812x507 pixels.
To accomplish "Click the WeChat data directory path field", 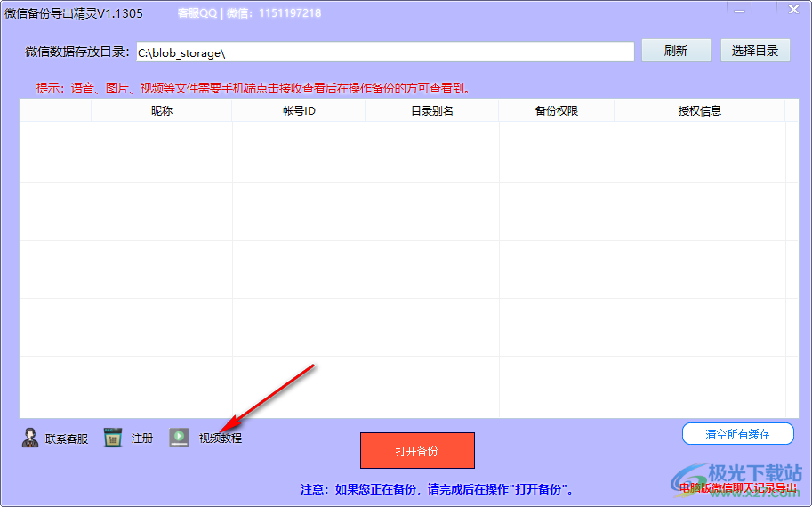I will (x=385, y=52).
